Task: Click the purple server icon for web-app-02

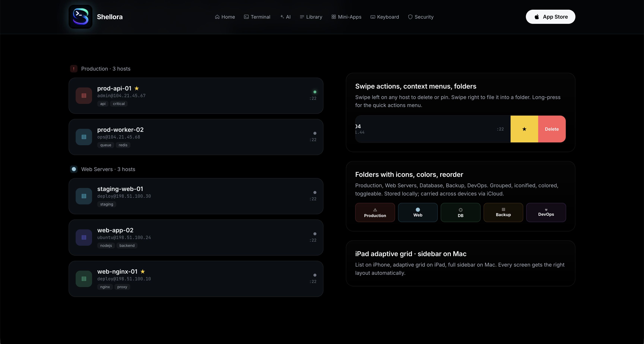Action: tap(84, 238)
